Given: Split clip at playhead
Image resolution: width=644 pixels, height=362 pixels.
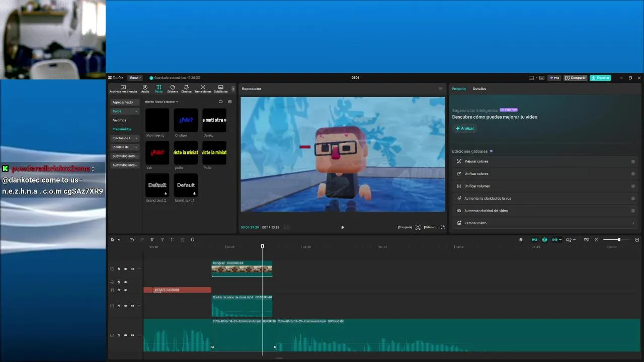Looking at the screenshot, I should (152, 240).
